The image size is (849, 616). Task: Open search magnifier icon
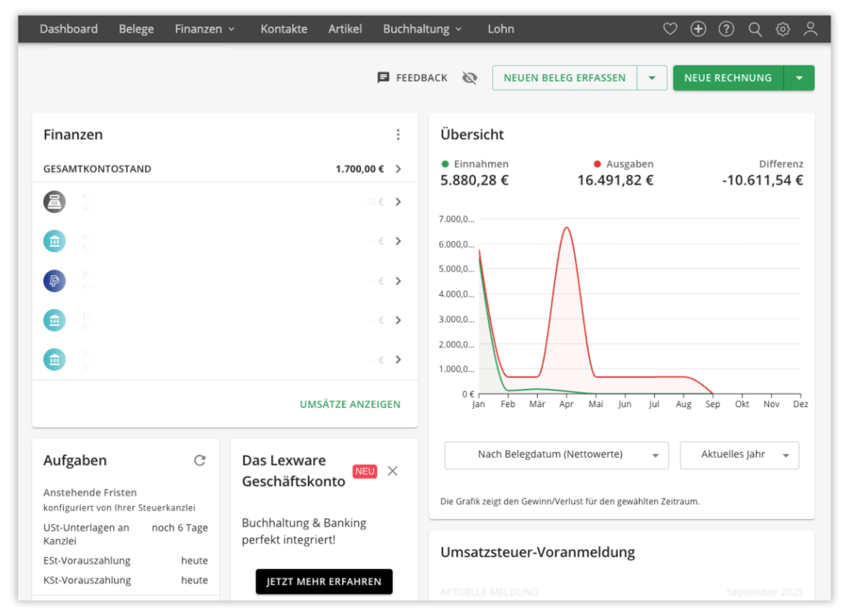tap(755, 30)
